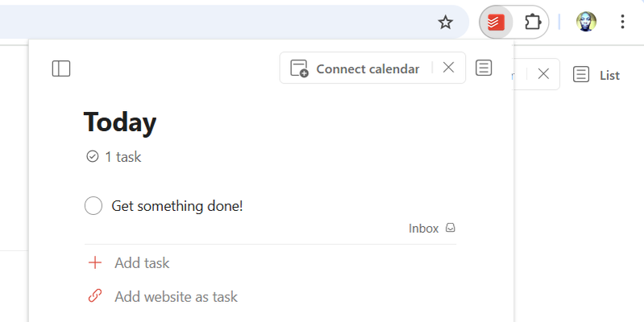Image resolution: width=644 pixels, height=322 pixels.
Task: Open the Extensions puzzle-piece menu
Action: (532, 22)
